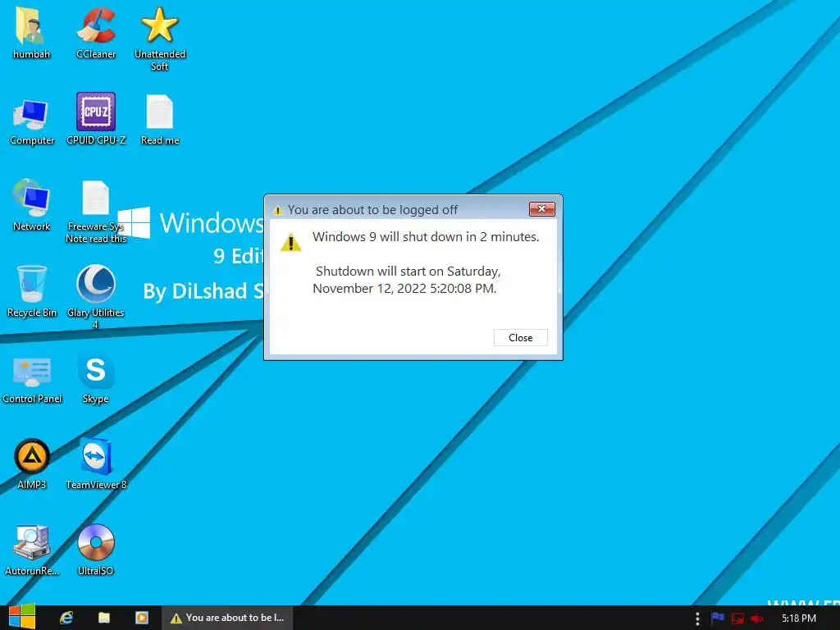Open Control Panel desktop icon

coord(32,379)
